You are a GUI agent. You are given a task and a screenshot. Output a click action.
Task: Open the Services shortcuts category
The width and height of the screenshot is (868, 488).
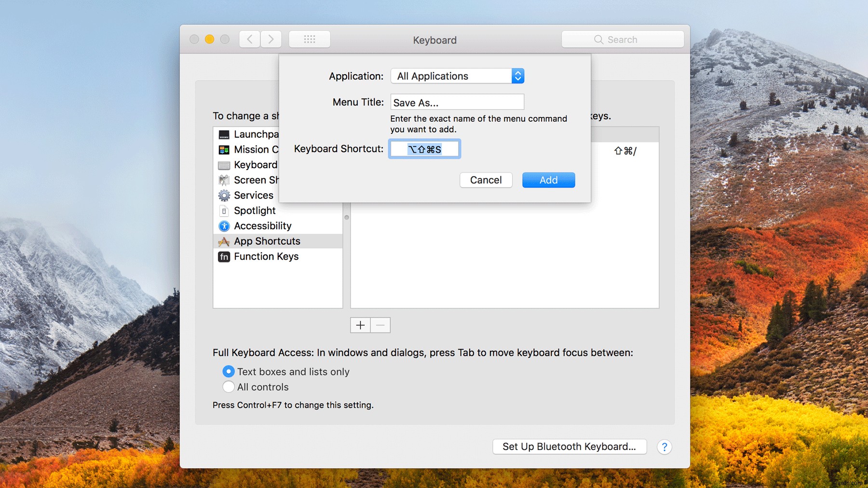click(253, 195)
